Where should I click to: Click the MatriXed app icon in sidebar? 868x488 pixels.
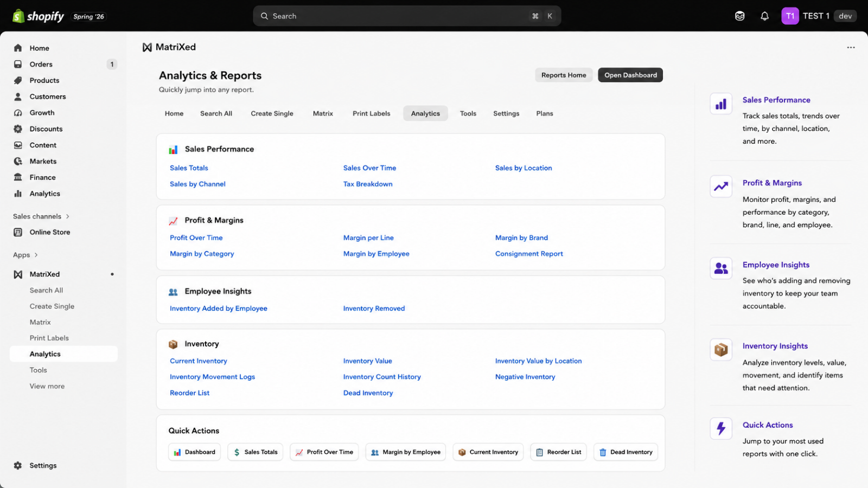pyautogui.click(x=18, y=274)
